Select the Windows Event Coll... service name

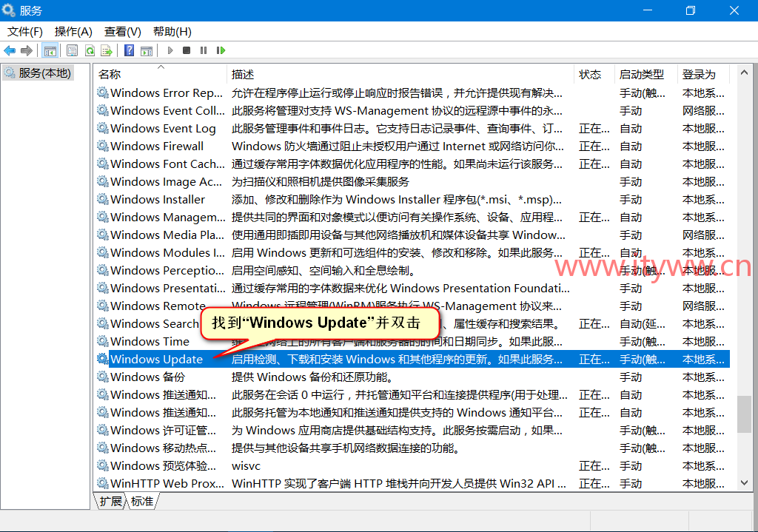pyautogui.click(x=168, y=111)
